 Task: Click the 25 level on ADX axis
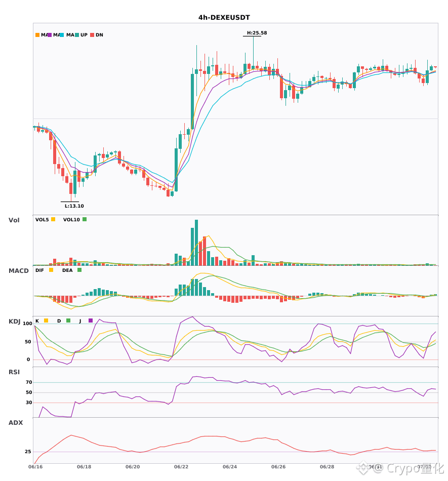28,452
